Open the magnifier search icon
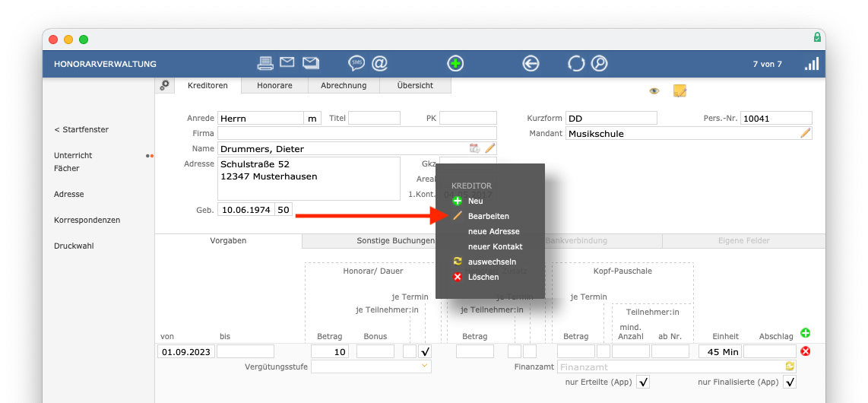 coord(599,64)
